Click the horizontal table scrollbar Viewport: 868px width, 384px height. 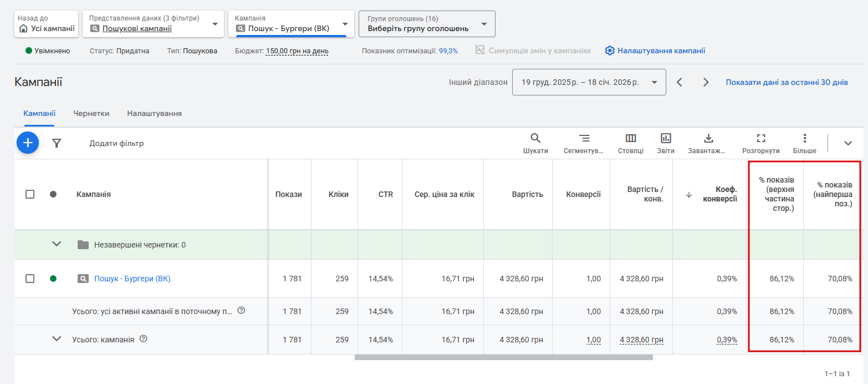pos(503,357)
